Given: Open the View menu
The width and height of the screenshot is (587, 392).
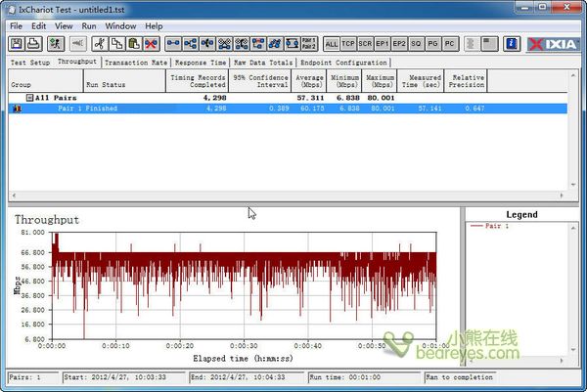Looking at the screenshot, I should point(64,26).
